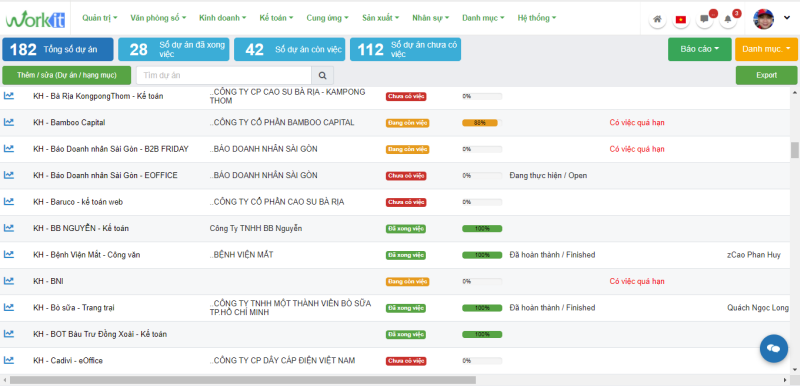Click the name zCao Phan Huy
Screen dimensions: 800x386
[x=754, y=255]
